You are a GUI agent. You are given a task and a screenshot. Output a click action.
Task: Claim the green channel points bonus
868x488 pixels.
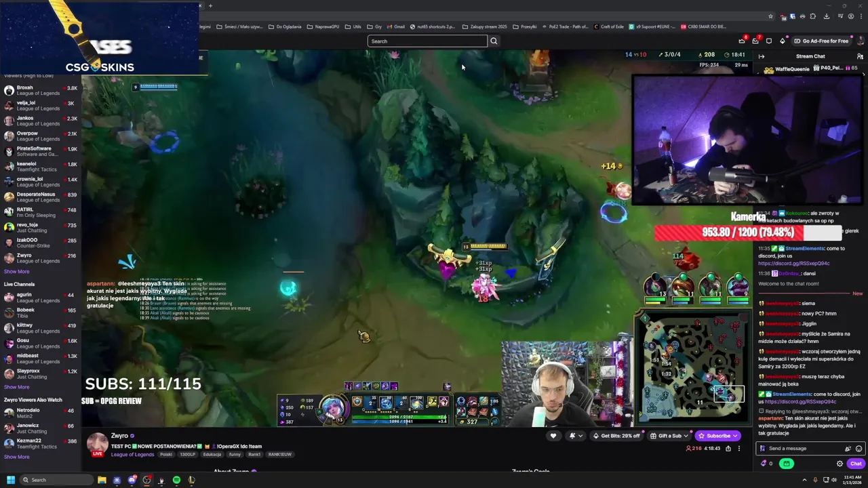[x=787, y=464]
